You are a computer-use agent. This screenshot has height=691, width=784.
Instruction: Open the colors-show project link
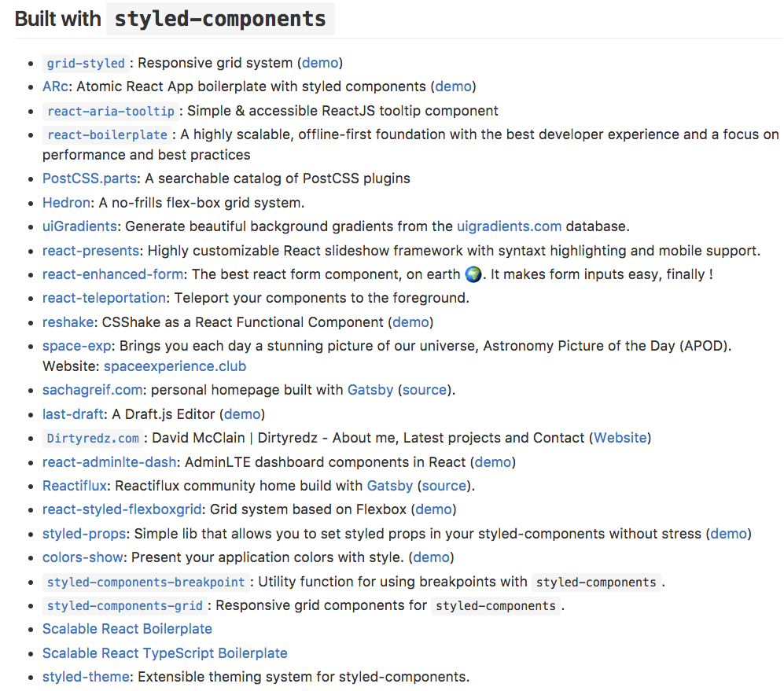pos(83,557)
